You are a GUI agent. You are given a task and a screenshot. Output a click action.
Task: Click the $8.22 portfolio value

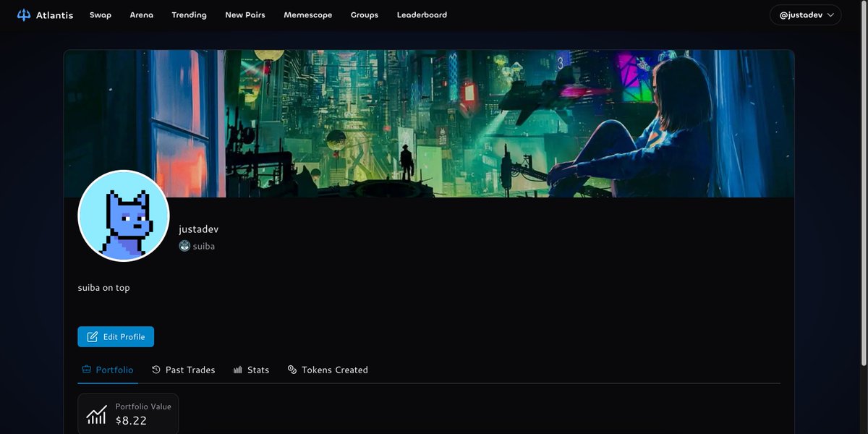click(131, 420)
